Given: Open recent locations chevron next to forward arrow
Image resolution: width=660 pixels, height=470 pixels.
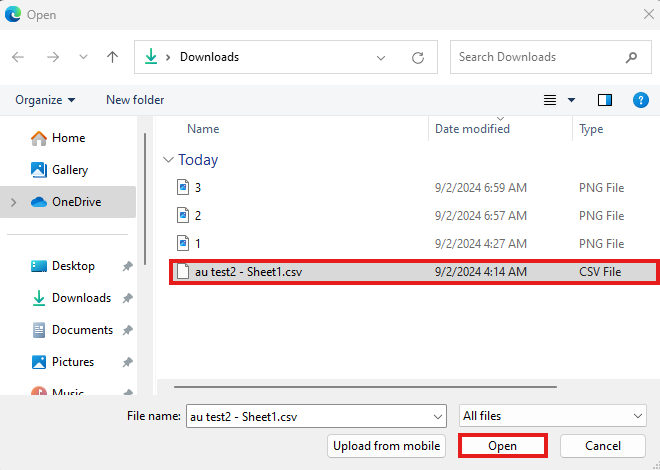Looking at the screenshot, I should click(x=83, y=57).
